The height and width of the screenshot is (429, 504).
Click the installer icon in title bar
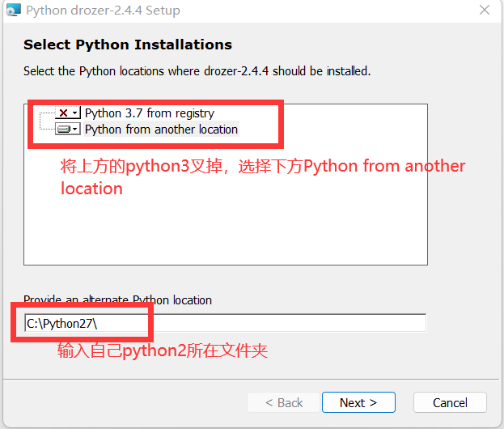coord(12,11)
